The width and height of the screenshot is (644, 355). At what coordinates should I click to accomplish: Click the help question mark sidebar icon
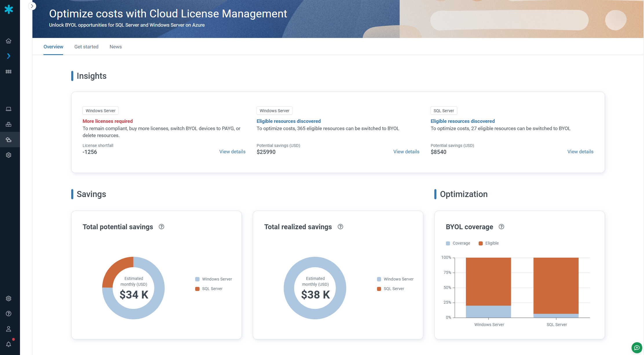[9, 314]
